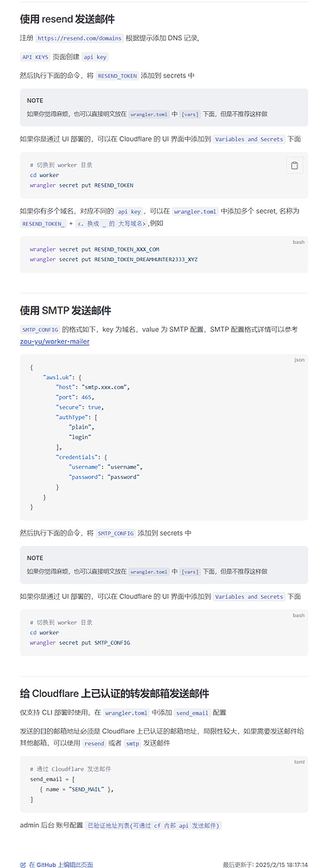Viewport: 319px width, 868px height.
Task: Click the wrangler secret put RESEND_TOKEN_XXX_COM line
Action: point(94,249)
